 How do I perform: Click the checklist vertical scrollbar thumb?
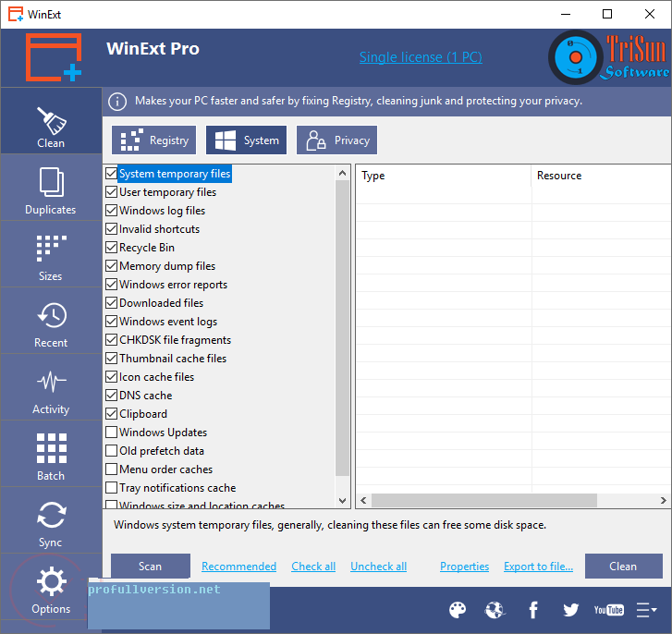tap(342, 328)
